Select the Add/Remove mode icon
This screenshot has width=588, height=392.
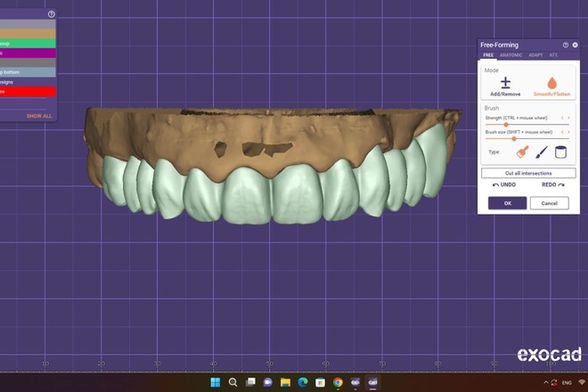click(505, 85)
